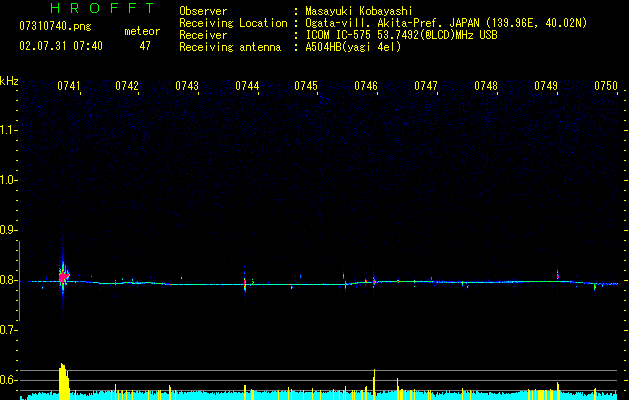Click the meteor count value 47
The height and width of the screenshot is (400, 629).
[145, 46]
